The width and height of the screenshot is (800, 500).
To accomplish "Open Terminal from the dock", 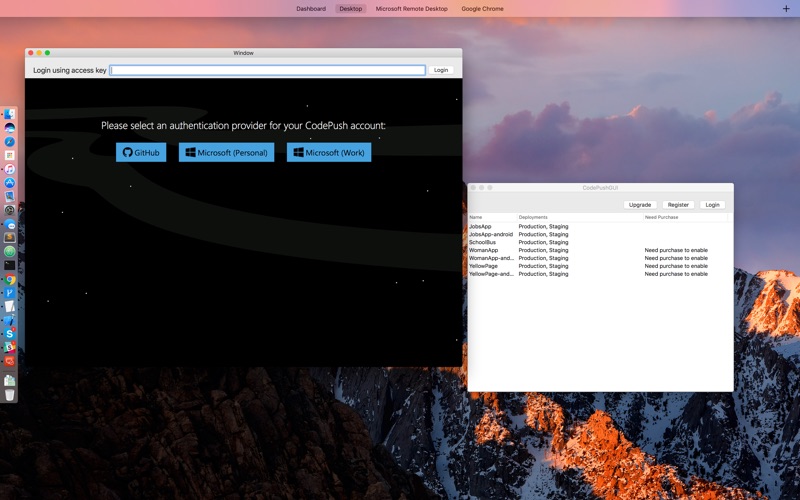I will tap(10, 265).
